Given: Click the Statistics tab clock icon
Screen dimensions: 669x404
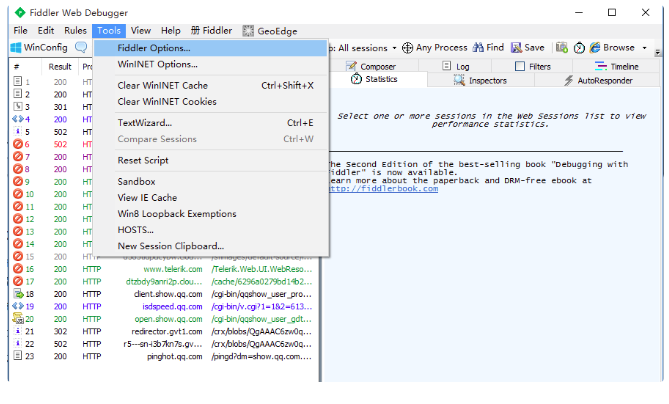Looking at the screenshot, I should pyautogui.click(x=356, y=79).
